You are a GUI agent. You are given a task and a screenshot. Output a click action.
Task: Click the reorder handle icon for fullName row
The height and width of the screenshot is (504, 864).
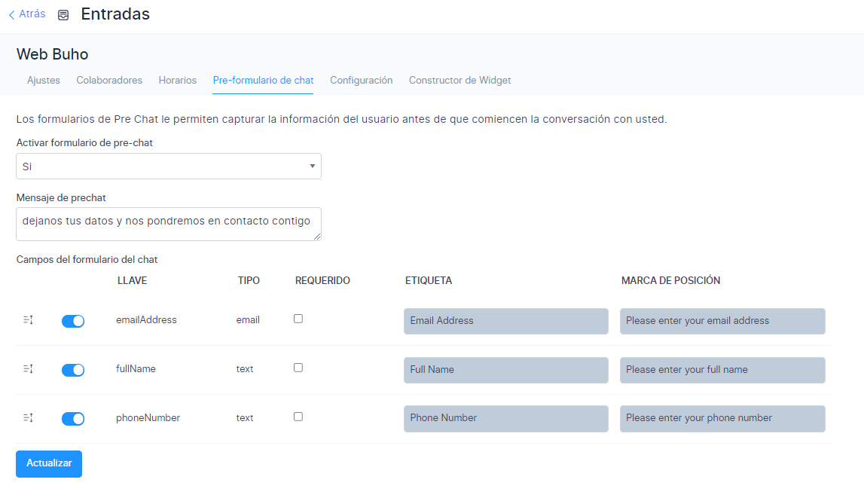click(x=28, y=369)
